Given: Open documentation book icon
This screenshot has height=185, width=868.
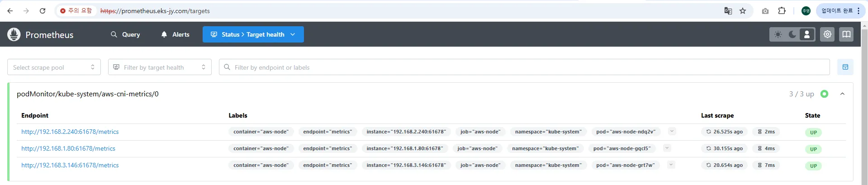Looking at the screenshot, I should [x=846, y=34].
